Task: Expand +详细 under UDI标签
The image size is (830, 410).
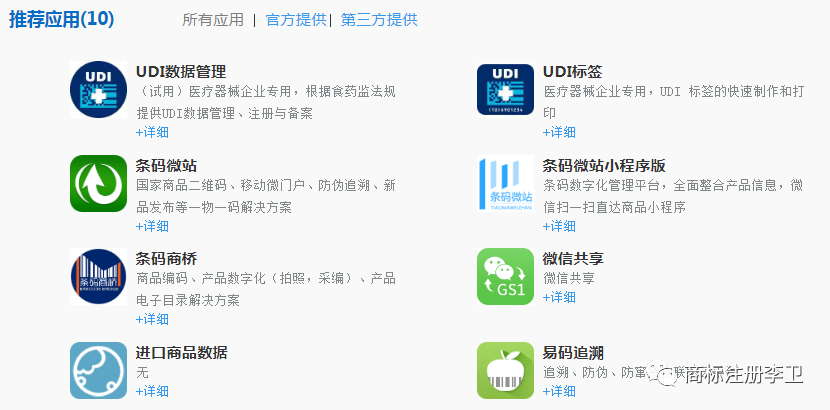Action: pyautogui.click(x=559, y=132)
